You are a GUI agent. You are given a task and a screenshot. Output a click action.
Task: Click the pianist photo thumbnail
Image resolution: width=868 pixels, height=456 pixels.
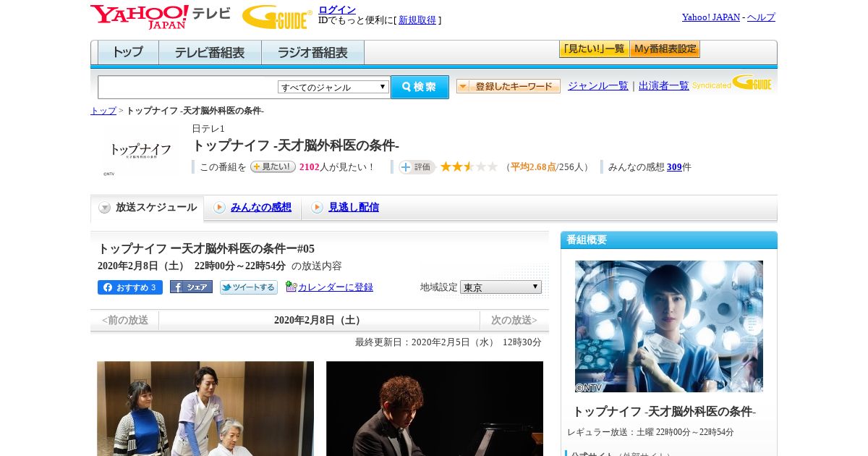tap(435, 408)
